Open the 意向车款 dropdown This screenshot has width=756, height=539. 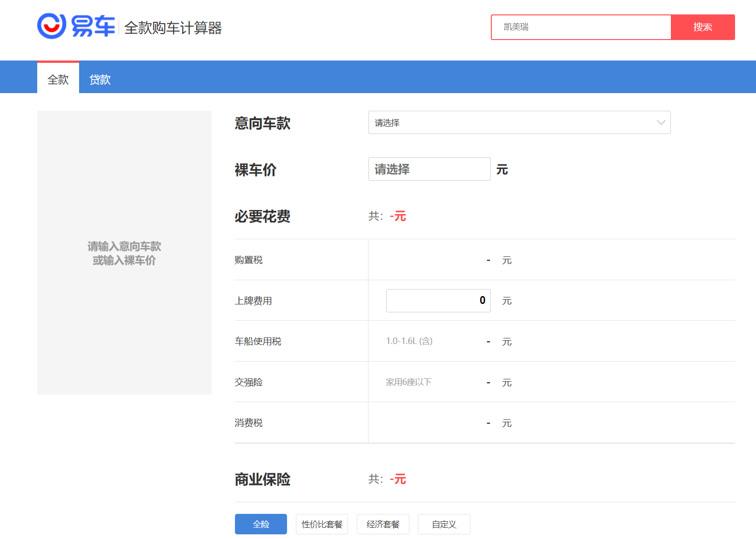(x=512, y=122)
